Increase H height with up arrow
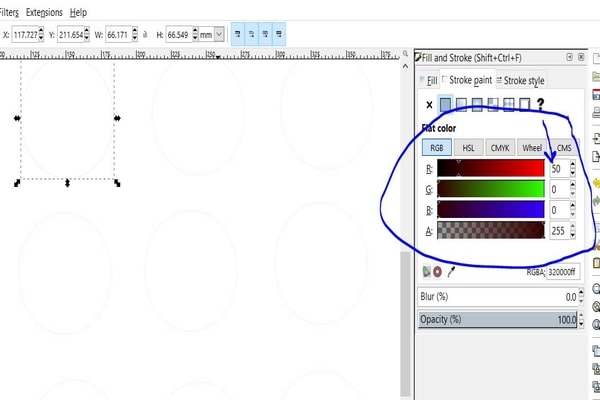 (195, 31)
